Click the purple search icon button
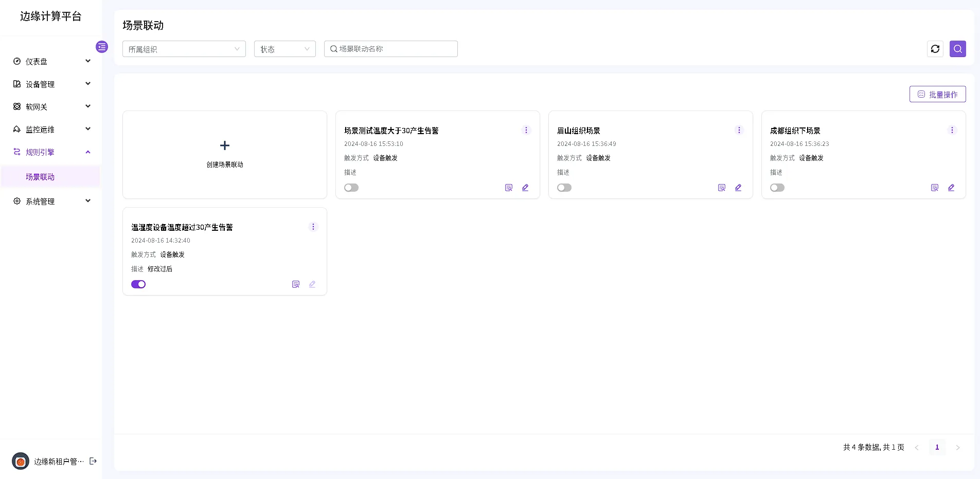 click(x=957, y=49)
